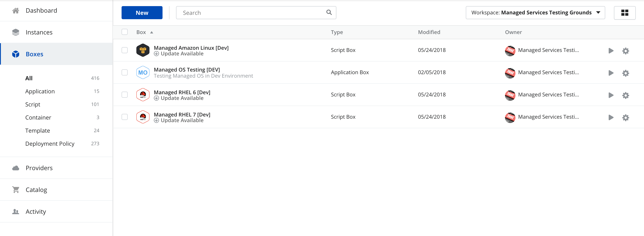
Task: Click the search input field
Action: (x=256, y=12)
